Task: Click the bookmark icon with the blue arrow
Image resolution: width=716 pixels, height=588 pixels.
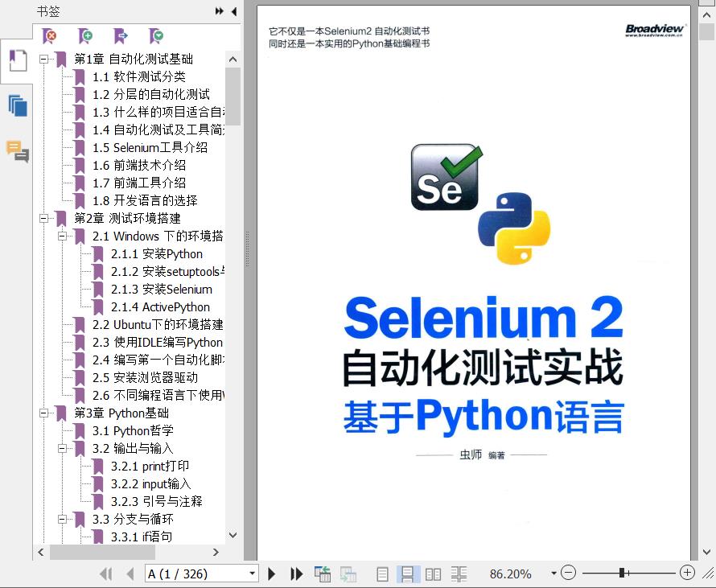Action: 121,35
